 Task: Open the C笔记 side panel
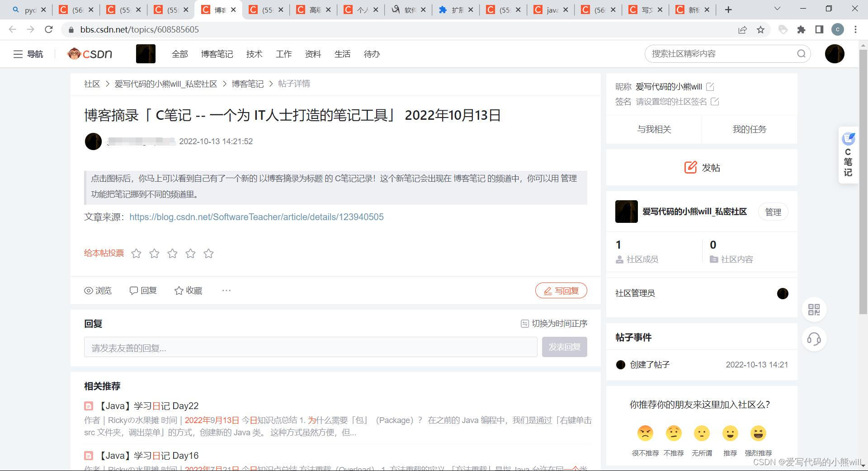point(848,155)
